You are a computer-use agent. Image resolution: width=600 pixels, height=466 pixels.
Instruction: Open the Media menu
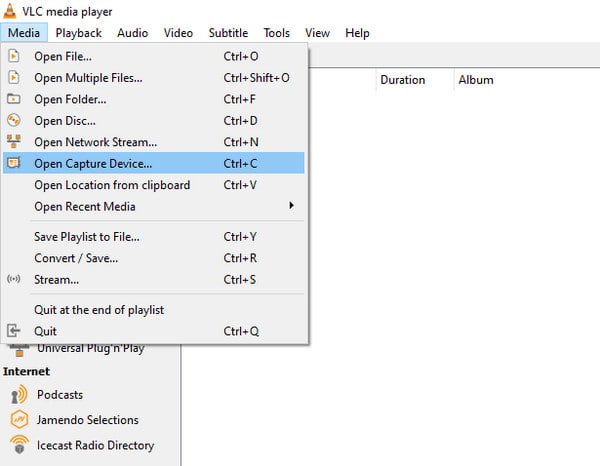(x=24, y=33)
